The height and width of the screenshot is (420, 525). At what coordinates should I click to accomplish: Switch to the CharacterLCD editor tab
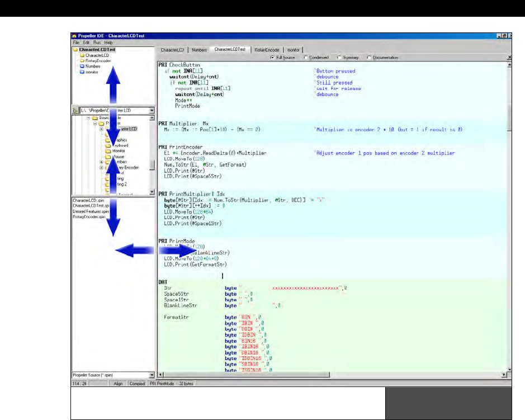(x=172, y=50)
